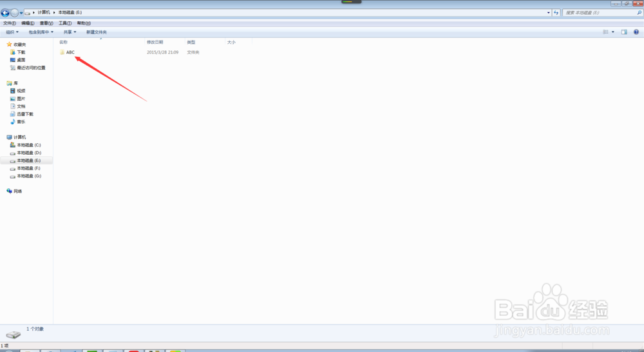Select the ABC folder icon
This screenshot has height=352, width=644.
tap(62, 52)
